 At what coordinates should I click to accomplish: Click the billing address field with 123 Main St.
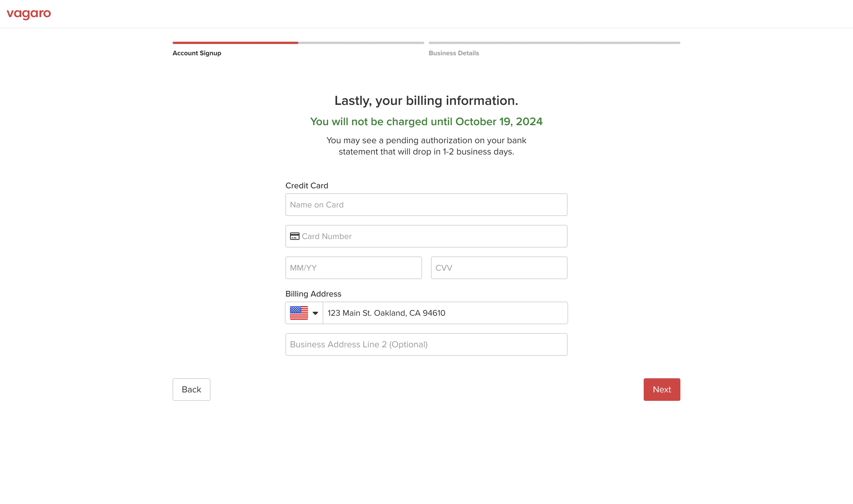point(445,313)
